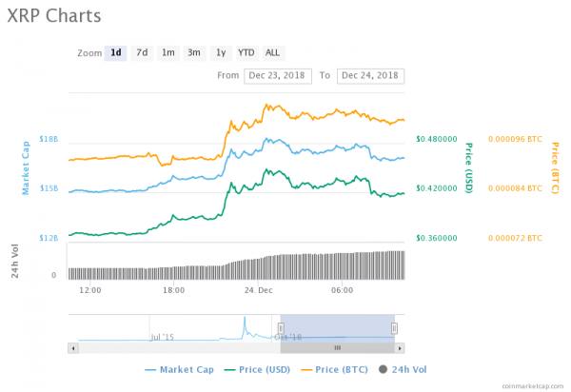This screenshot has width=571, height=392.
Task: Toggle 24h Vol series in legend
Action: 403,370
